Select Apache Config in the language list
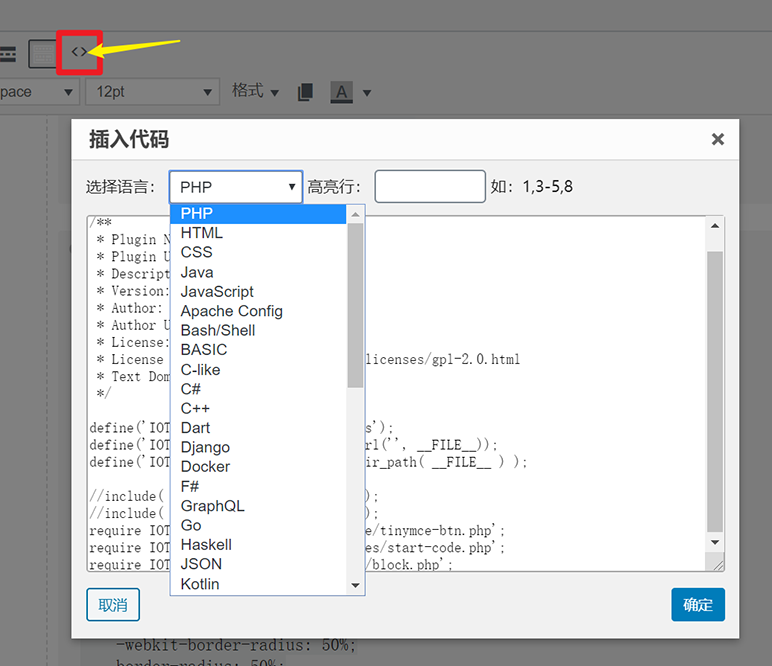772x666 pixels. 258,311
